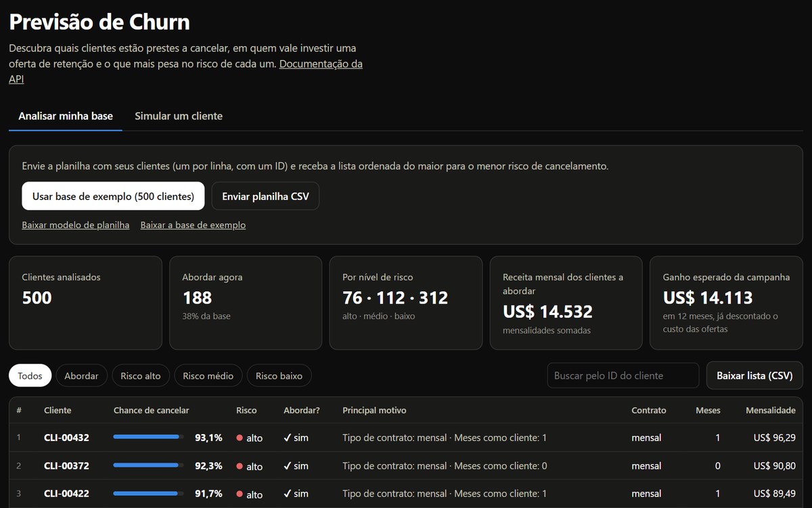Select the Abordar filter chip

pyautogui.click(x=81, y=376)
